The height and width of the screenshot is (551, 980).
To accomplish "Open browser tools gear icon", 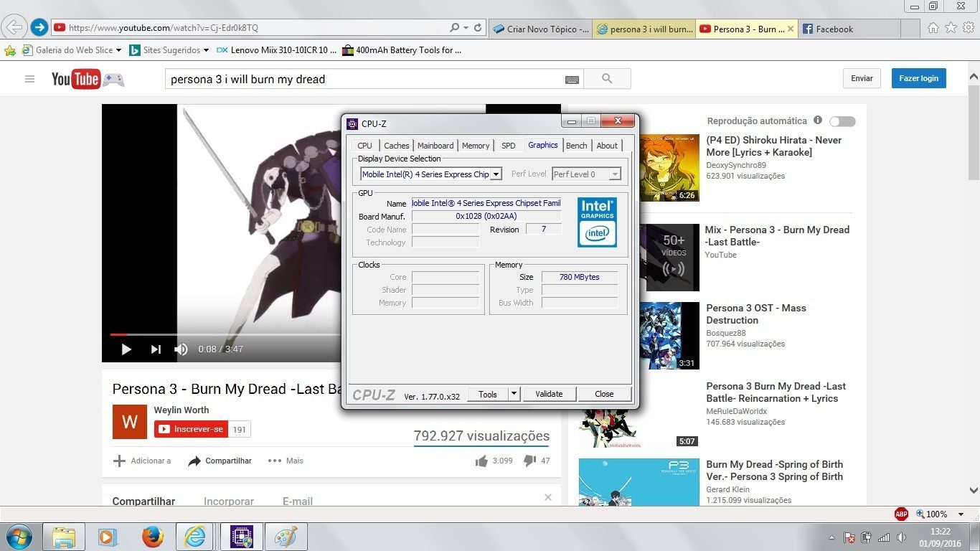I will point(968,28).
